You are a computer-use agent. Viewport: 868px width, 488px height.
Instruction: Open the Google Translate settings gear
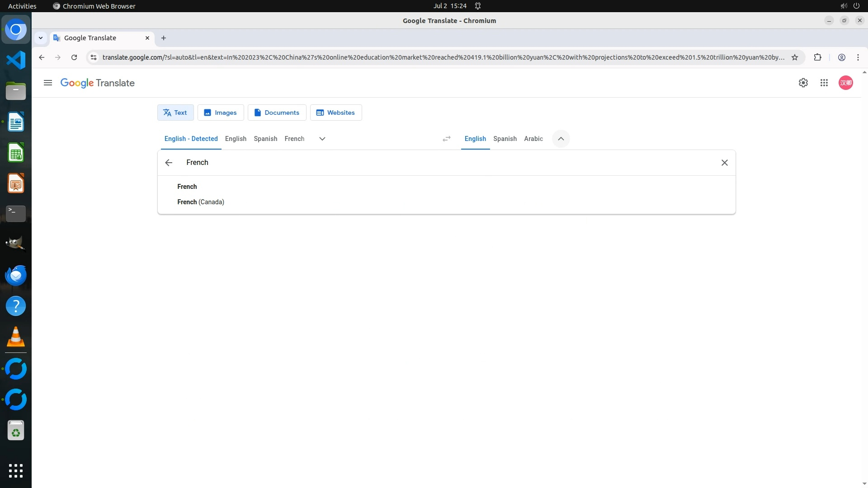803,83
